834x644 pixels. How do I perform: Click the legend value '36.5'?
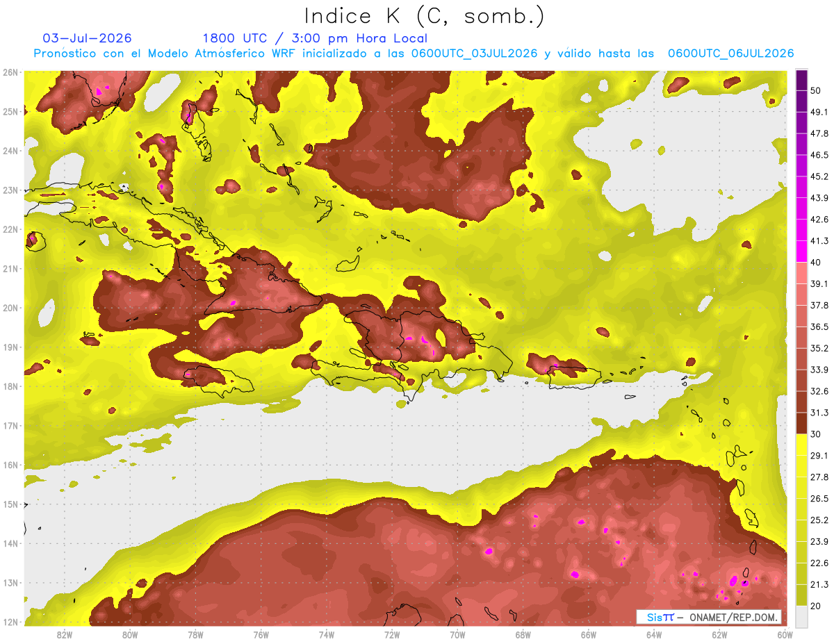[x=819, y=327]
